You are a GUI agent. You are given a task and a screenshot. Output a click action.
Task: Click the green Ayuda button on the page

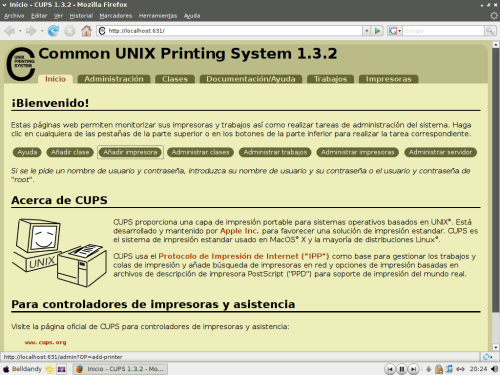pos(27,152)
